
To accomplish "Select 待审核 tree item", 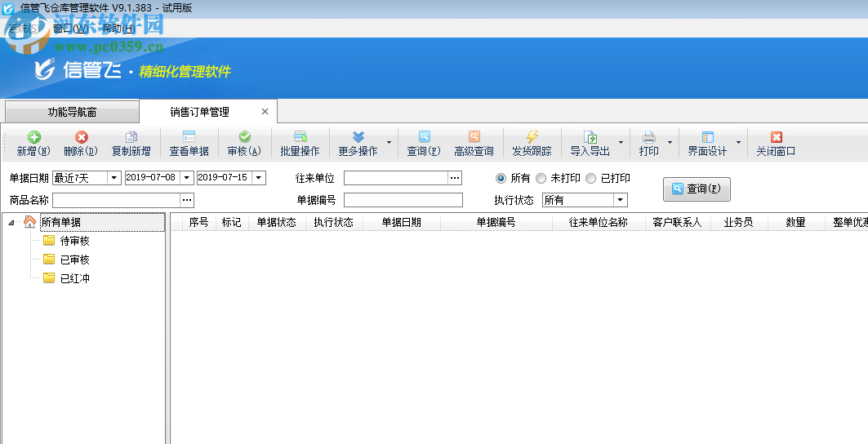I will pyautogui.click(x=75, y=241).
